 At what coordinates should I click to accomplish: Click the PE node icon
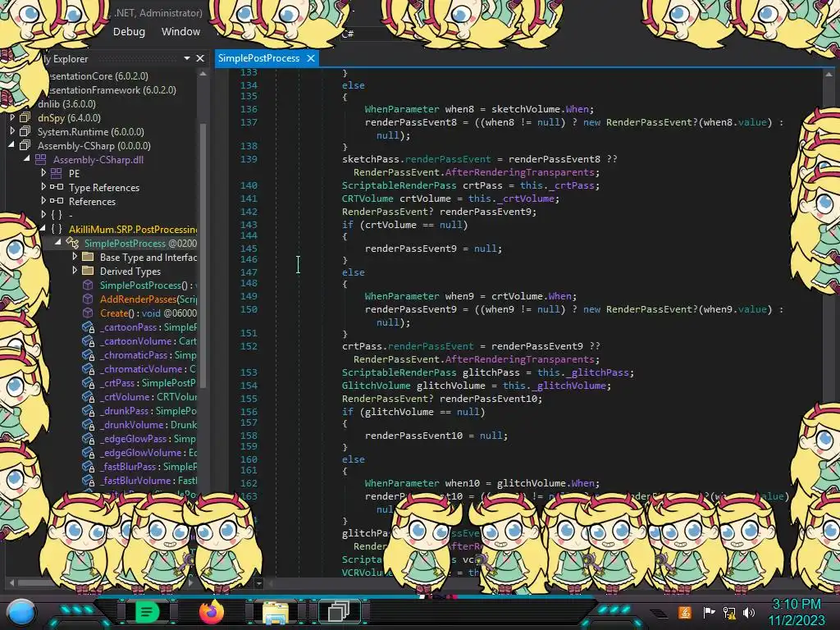(57, 173)
